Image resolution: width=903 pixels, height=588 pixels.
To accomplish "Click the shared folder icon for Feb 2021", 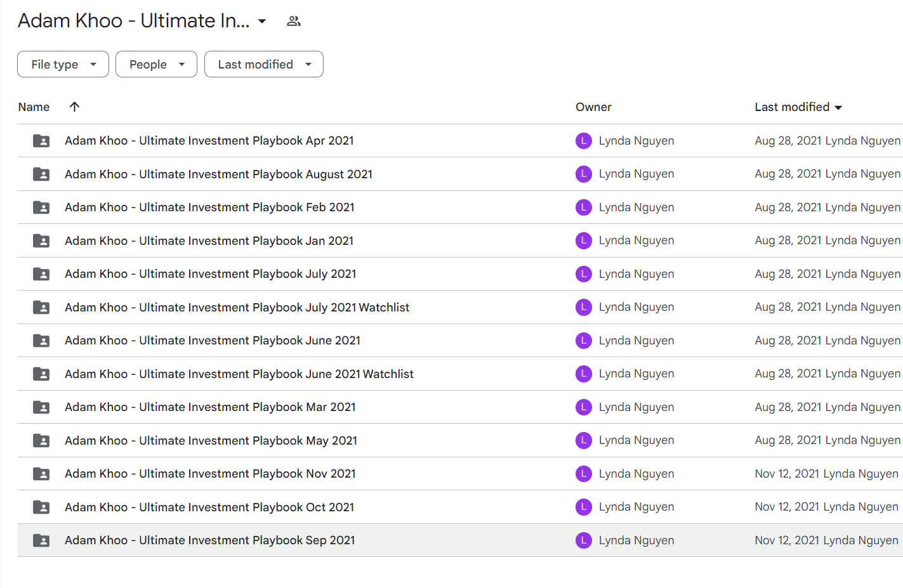I will [41, 207].
